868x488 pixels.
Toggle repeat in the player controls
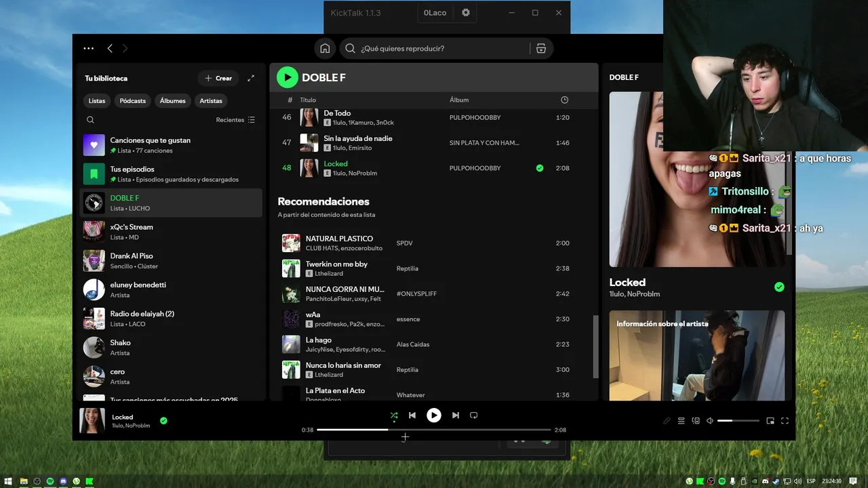click(x=474, y=415)
